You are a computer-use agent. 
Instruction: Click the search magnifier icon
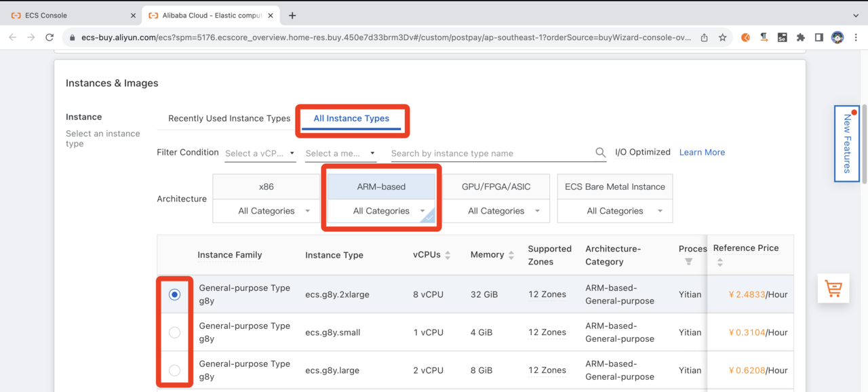pyautogui.click(x=600, y=153)
